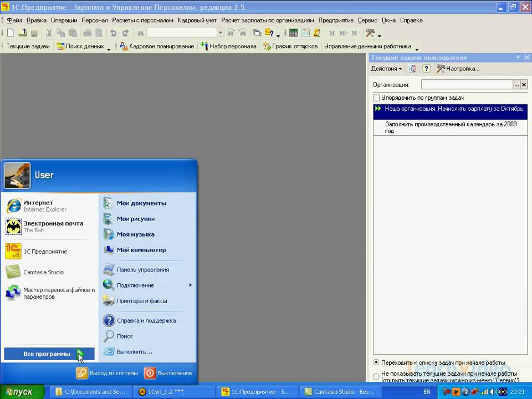The width and height of the screenshot is (532, 399).
Task: Click the Текущие задачи toolbar button
Action: point(28,46)
